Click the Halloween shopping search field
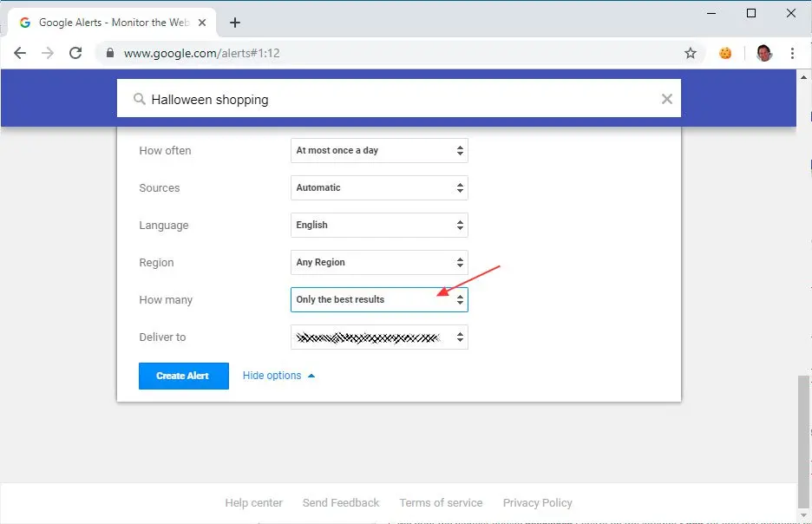Image resolution: width=812 pixels, height=524 pixels. (x=390, y=99)
